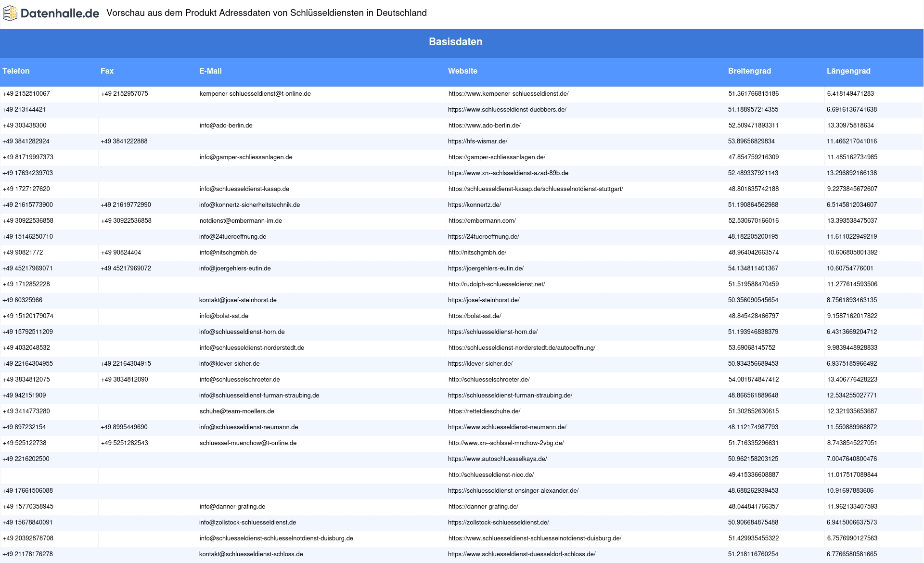Viewport: 924px width, 563px height.
Task: Click latitude value 54.134811401367
Action: (x=753, y=269)
